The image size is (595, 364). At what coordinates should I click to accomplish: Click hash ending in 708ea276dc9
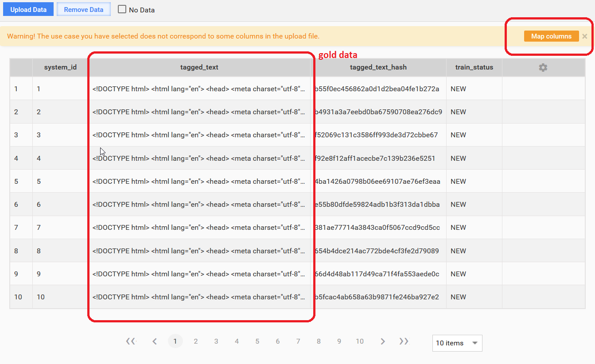pos(378,112)
